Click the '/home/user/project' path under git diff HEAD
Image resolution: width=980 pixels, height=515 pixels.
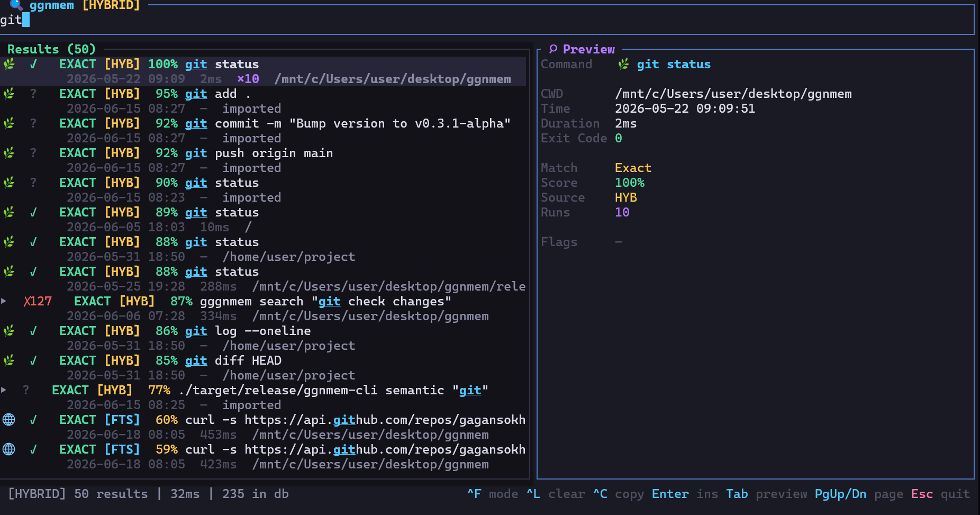coord(289,375)
